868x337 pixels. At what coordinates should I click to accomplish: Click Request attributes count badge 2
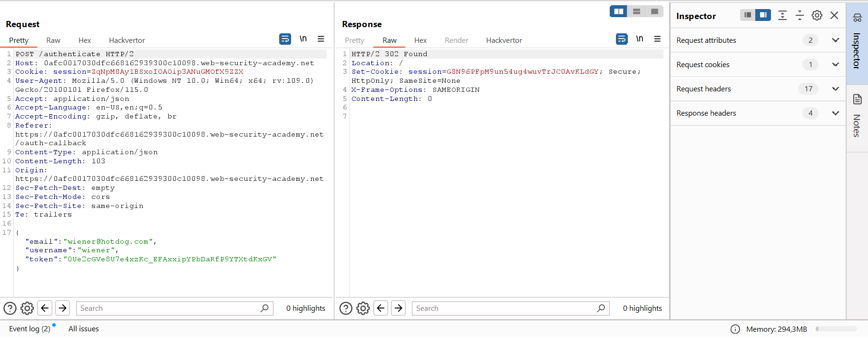click(x=810, y=40)
